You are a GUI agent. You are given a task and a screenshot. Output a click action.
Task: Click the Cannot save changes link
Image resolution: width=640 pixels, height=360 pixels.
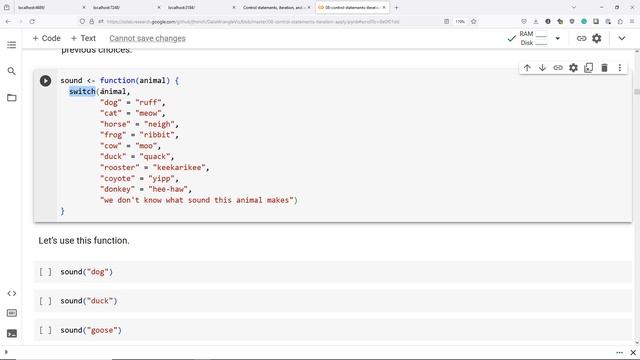147,38
